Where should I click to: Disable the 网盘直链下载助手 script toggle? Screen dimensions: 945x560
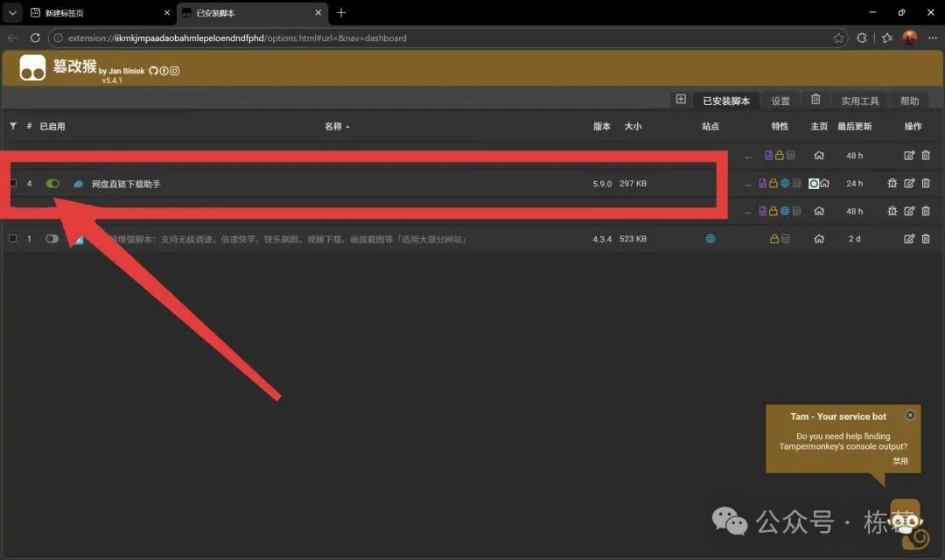pos(52,184)
